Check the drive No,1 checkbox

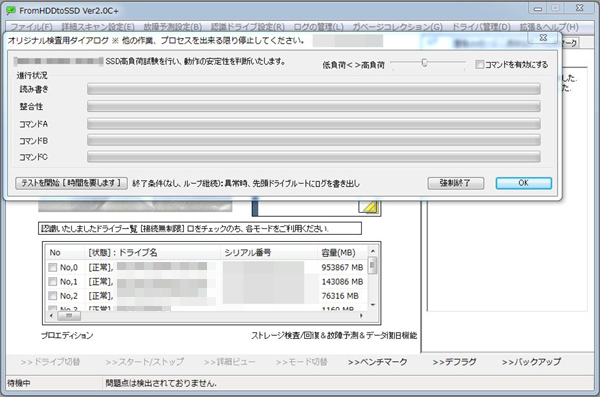coord(53,282)
